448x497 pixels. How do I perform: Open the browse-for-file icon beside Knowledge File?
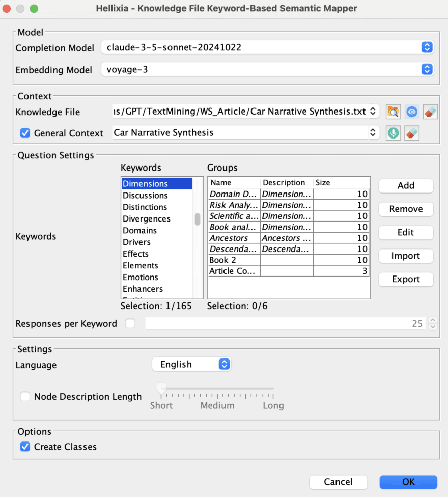click(393, 112)
